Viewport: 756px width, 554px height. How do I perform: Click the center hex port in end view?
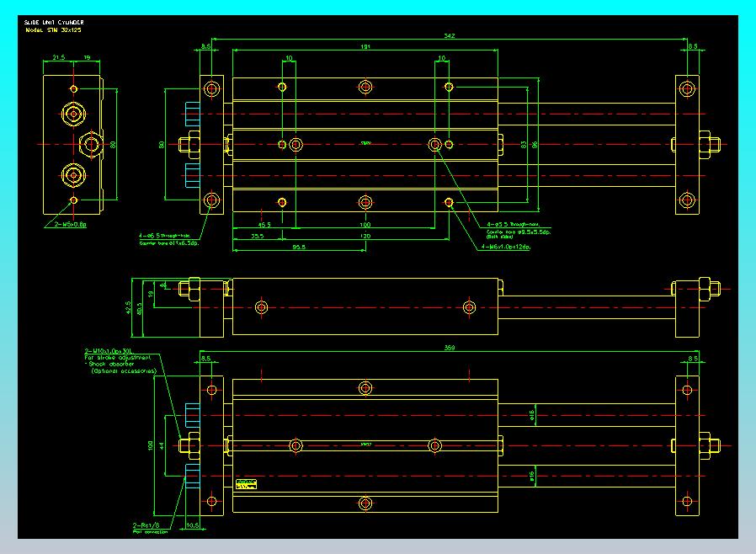click(x=91, y=144)
